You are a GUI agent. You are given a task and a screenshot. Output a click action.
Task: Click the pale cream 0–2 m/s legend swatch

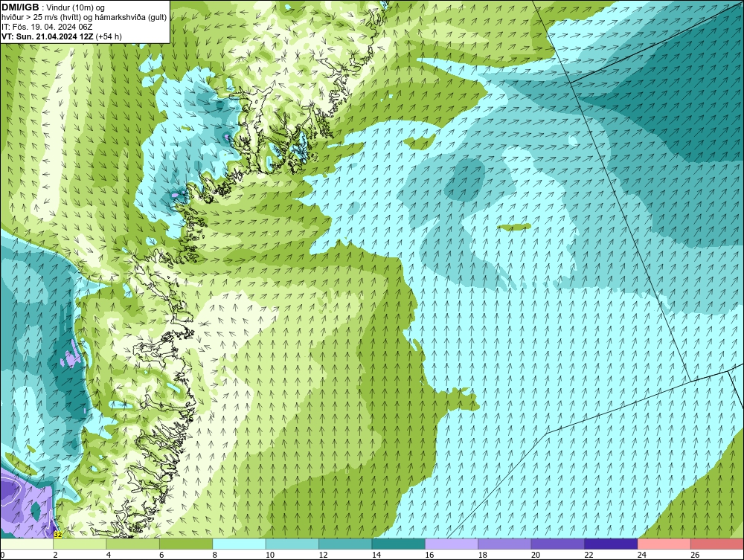[27, 544]
